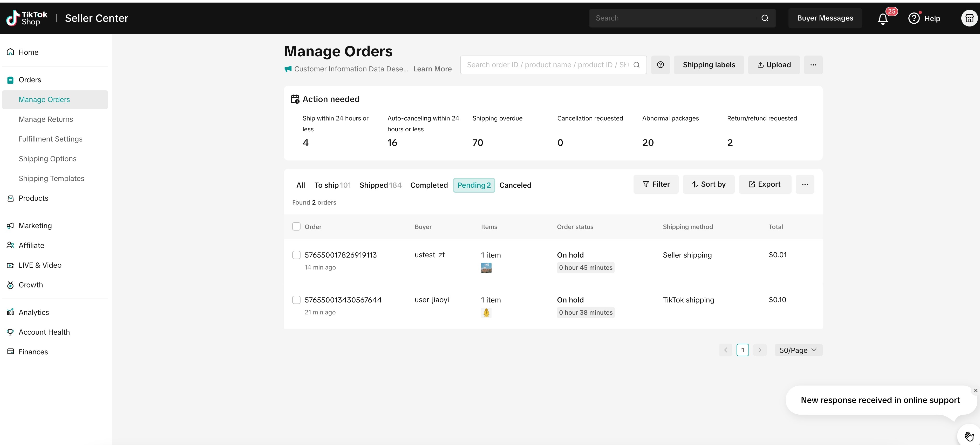Screen dimensions: 980x445
Task: Open three-dot menu next to Upload
Action: click(813, 65)
